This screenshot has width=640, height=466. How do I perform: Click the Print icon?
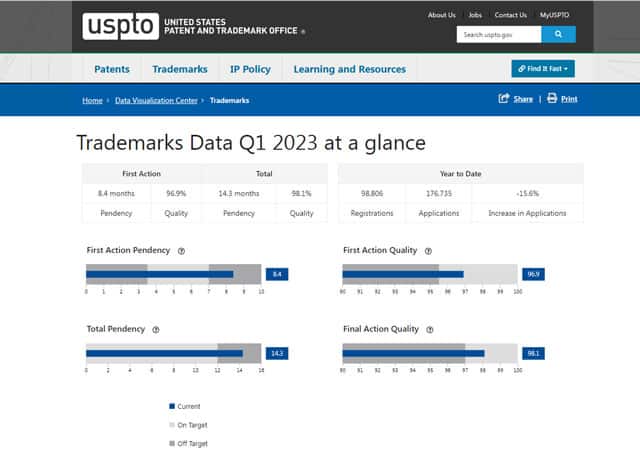pos(552,99)
